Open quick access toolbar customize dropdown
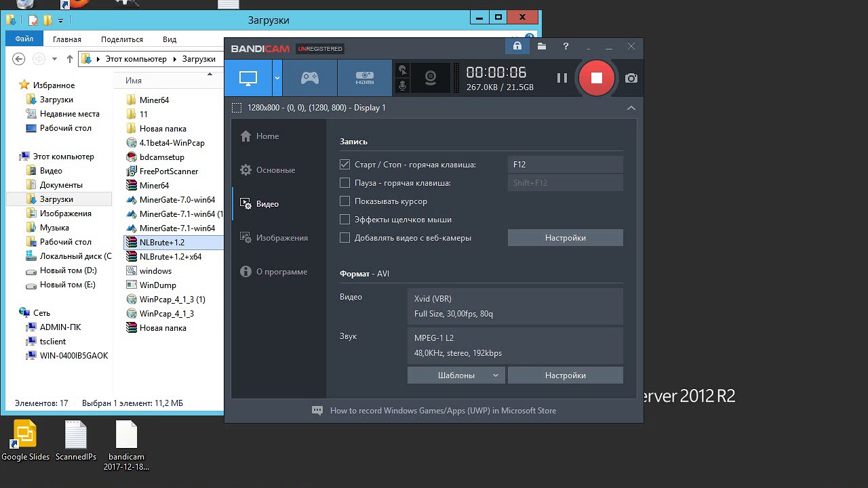Image resolution: width=868 pixels, height=488 pixels. [x=60, y=20]
